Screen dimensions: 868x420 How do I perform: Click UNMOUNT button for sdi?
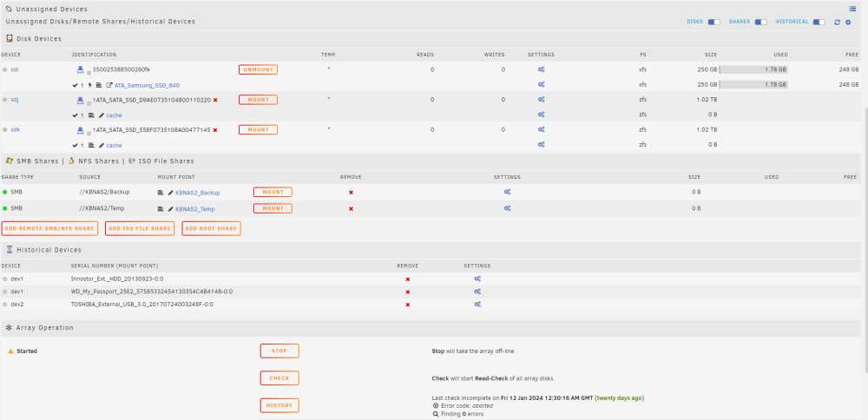258,69
